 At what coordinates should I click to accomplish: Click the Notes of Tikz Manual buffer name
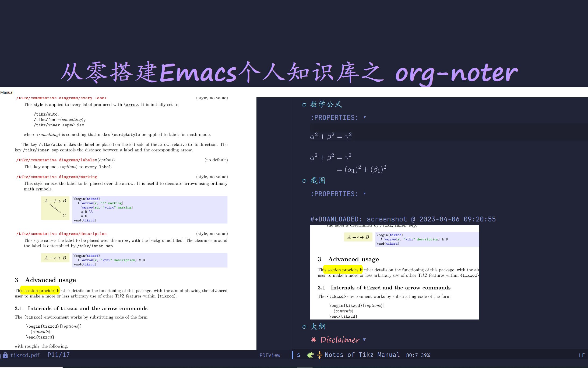(362, 355)
